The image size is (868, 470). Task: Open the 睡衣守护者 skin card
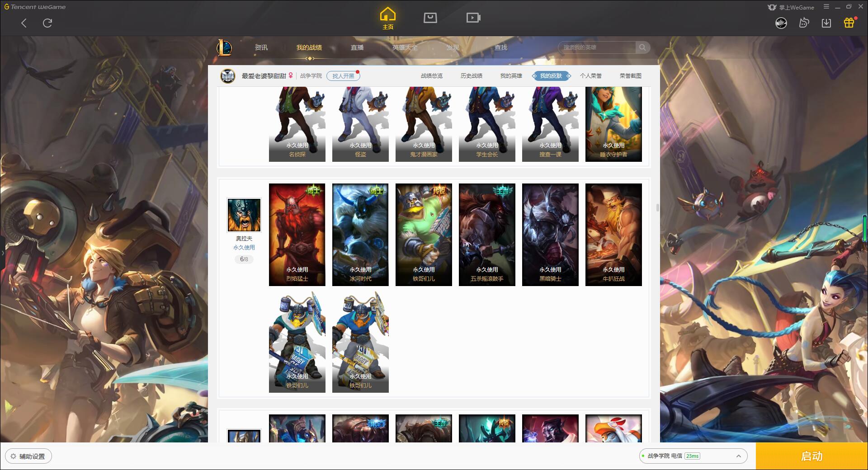(613, 124)
